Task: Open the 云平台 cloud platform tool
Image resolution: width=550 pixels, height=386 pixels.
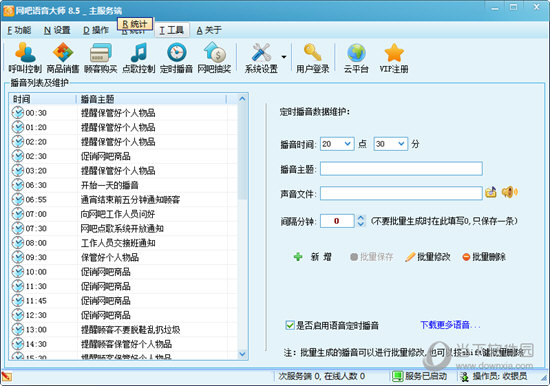Action: pyautogui.click(x=356, y=58)
